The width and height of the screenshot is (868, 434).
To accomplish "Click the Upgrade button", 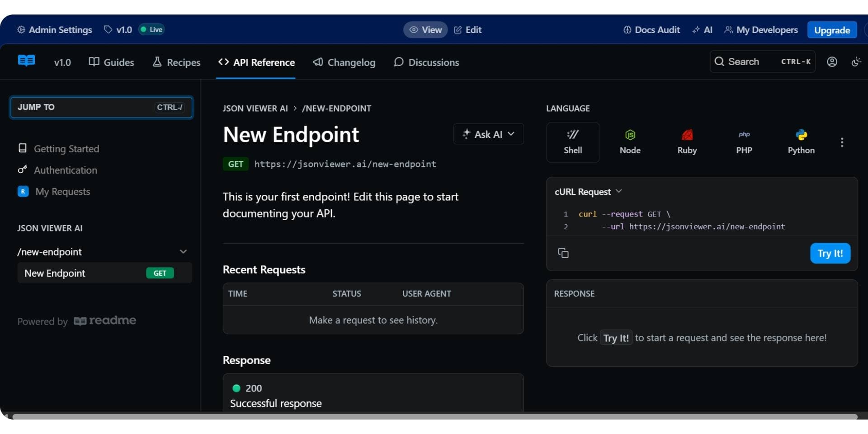I will 832,30.
